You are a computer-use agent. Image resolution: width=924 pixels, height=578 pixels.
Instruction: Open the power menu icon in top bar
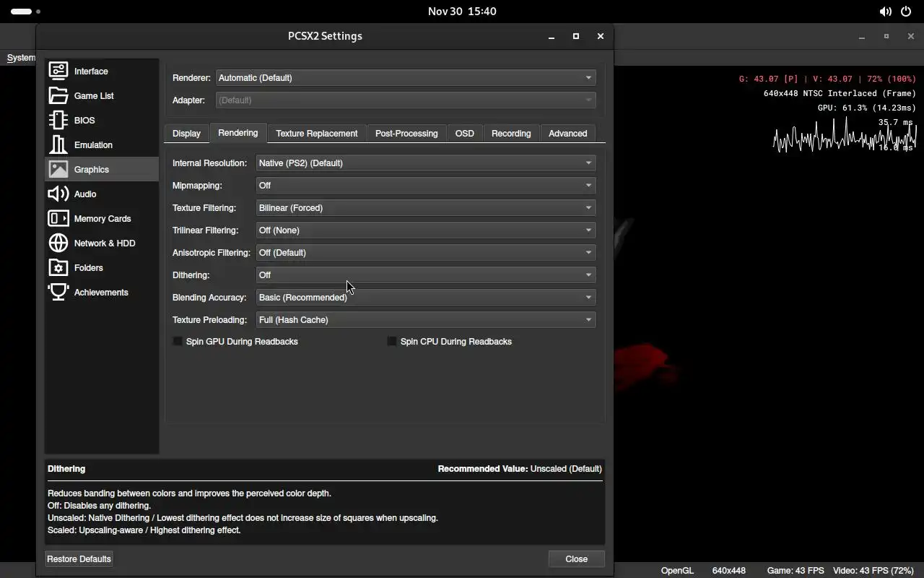point(906,12)
